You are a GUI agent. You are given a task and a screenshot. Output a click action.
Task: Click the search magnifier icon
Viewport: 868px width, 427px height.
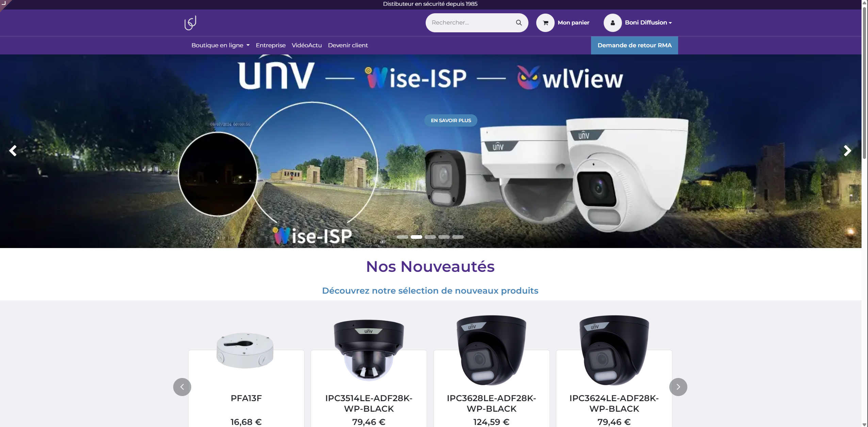pyautogui.click(x=519, y=22)
